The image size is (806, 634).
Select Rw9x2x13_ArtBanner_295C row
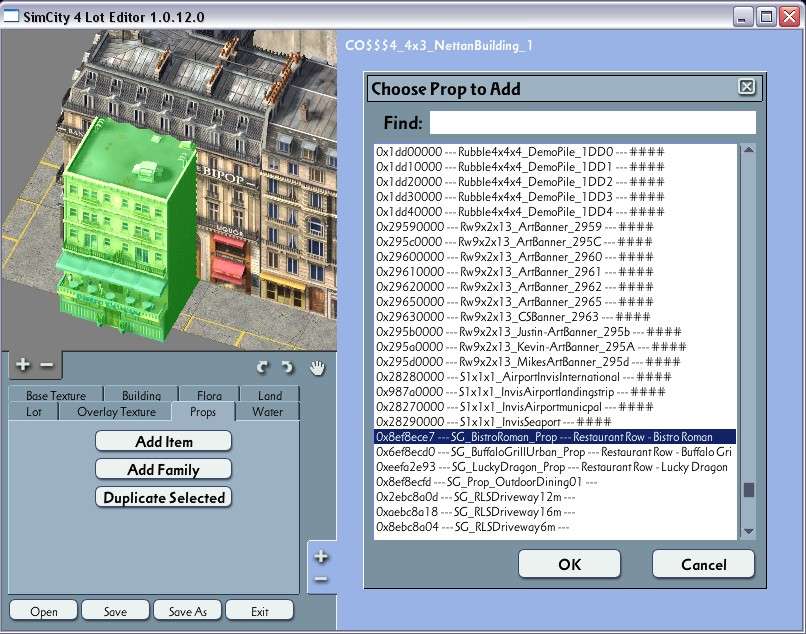(555, 242)
